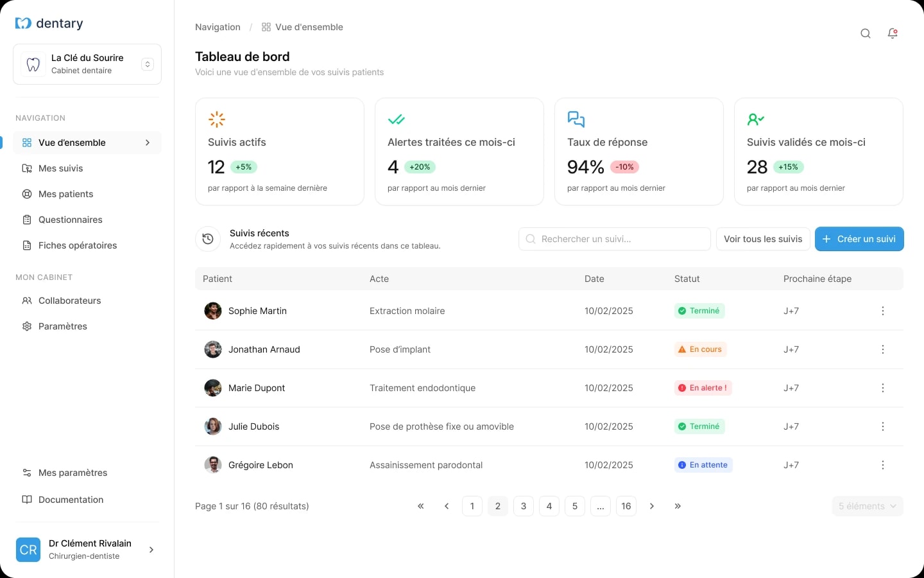Open Mes patients in the sidebar
924x578 pixels.
87,194
